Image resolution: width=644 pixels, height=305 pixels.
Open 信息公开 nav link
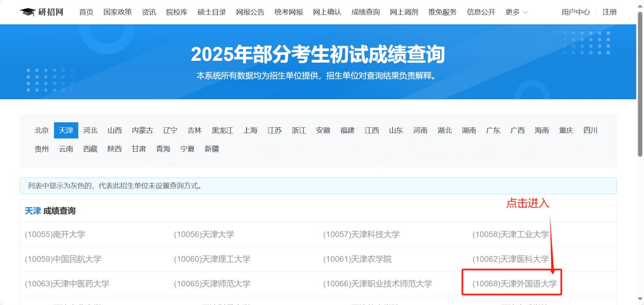[481, 12]
